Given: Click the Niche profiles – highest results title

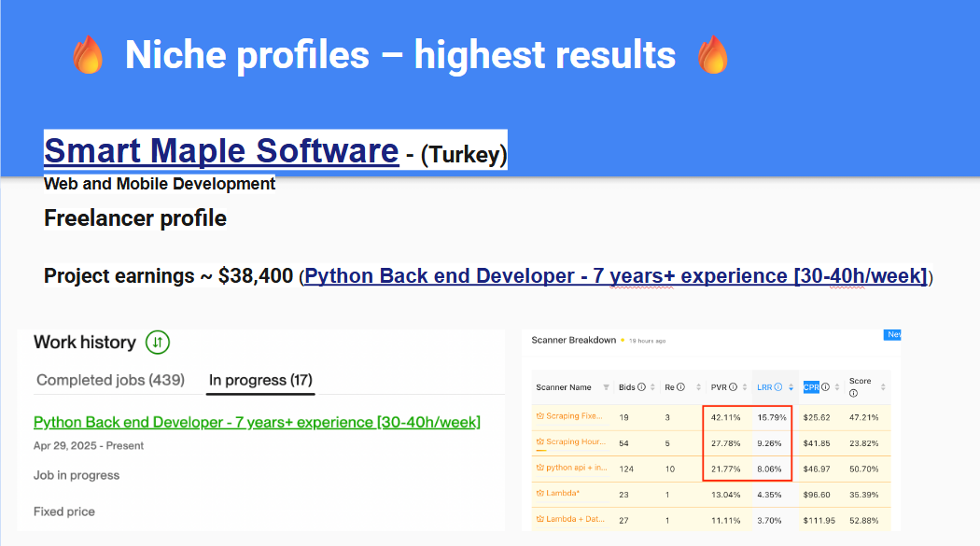Looking at the screenshot, I should (400, 54).
